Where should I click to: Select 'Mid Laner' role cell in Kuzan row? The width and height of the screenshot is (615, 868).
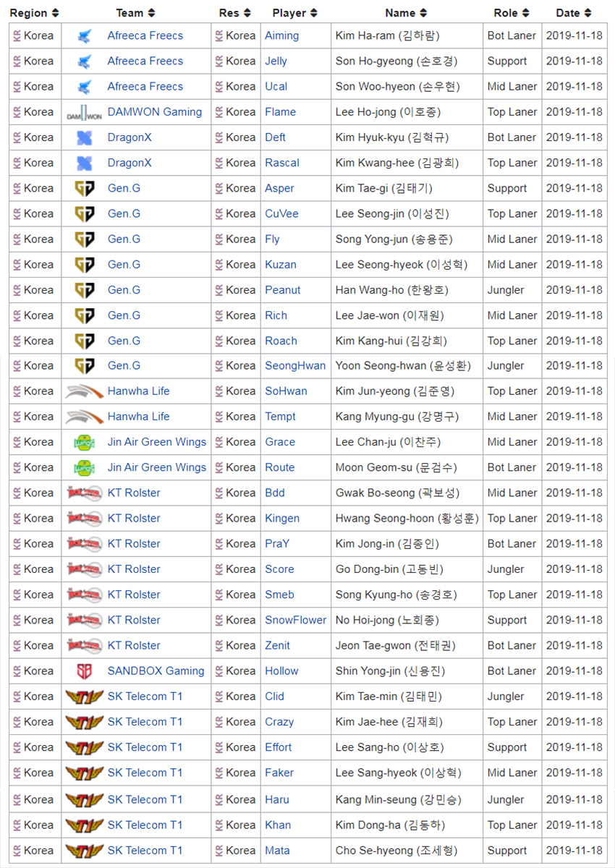tap(512, 264)
